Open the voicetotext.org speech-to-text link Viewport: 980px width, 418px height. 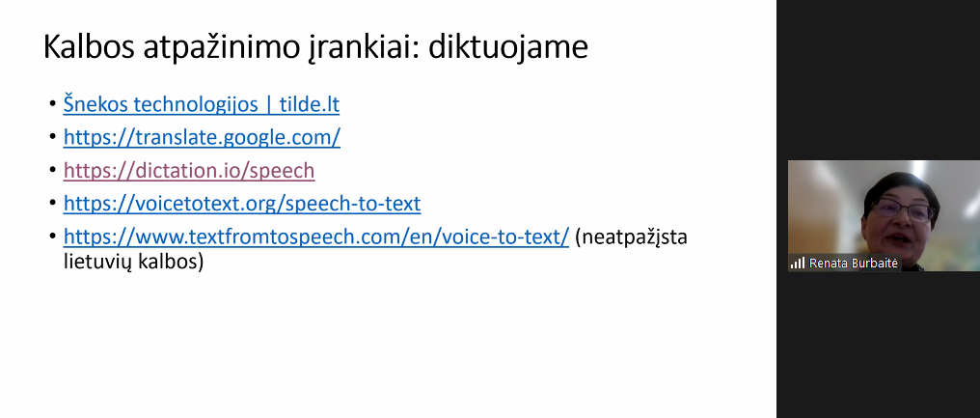pos(241,204)
